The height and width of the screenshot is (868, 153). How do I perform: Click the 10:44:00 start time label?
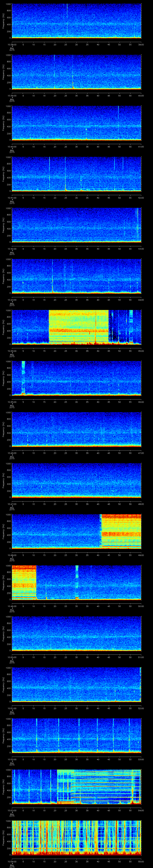12,351
